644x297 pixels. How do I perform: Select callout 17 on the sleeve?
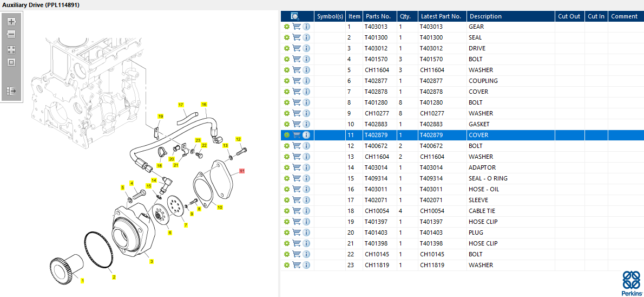(x=181, y=105)
